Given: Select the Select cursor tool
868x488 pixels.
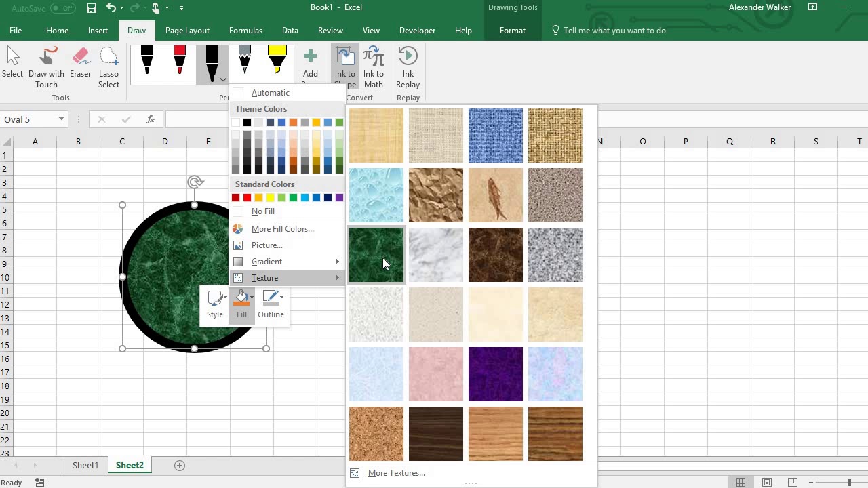Looking at the screenshot, I should point(12,67).
